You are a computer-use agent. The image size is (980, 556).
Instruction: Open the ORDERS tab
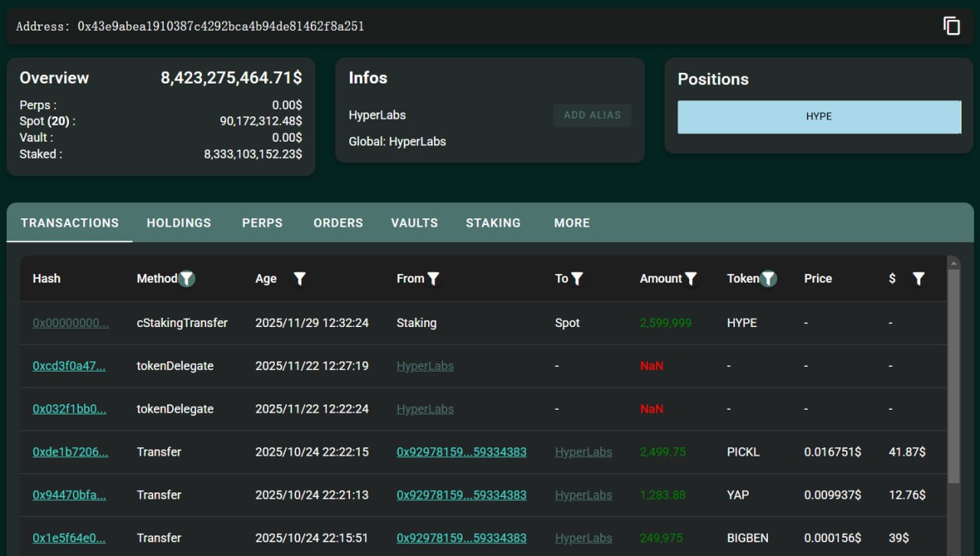(x=338, y=223)
